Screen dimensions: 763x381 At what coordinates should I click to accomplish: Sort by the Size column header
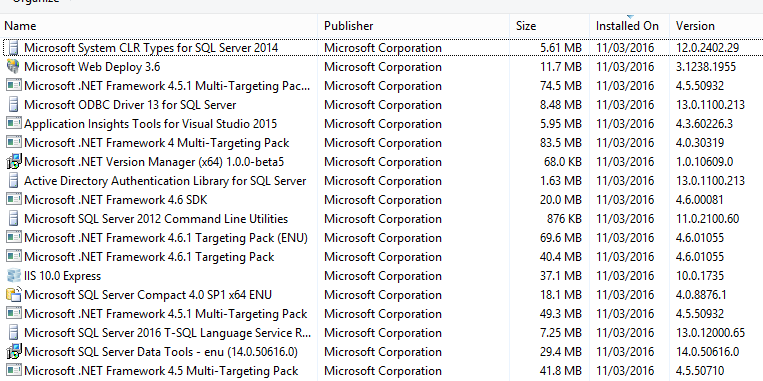526,26
